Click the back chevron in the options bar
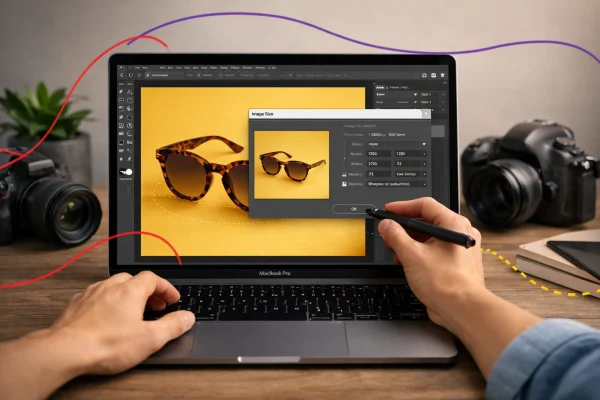Screen dimensions: 600x400 [x=122, y=75]
